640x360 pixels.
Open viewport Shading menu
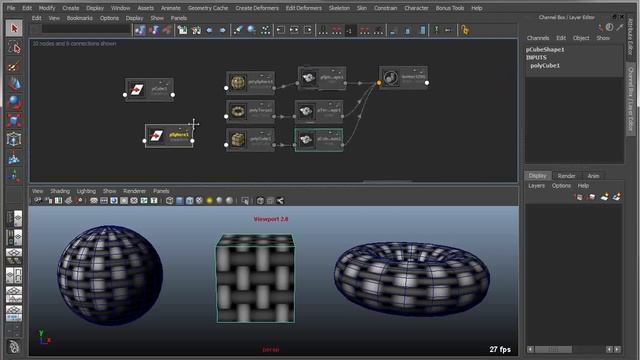(x=60, y=191)
